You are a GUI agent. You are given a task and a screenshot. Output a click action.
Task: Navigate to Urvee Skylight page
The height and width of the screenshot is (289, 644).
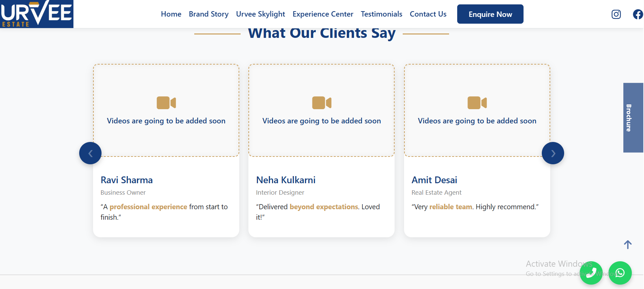click(260, 14)
